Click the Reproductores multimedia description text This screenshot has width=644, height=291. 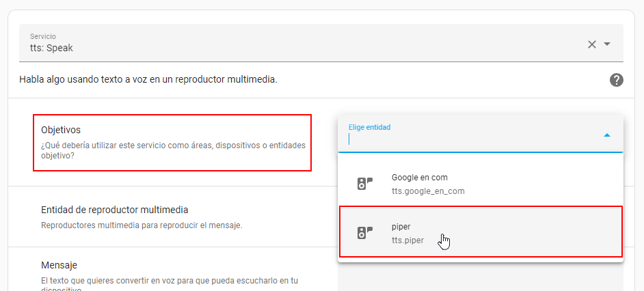(x=142, y=225)
